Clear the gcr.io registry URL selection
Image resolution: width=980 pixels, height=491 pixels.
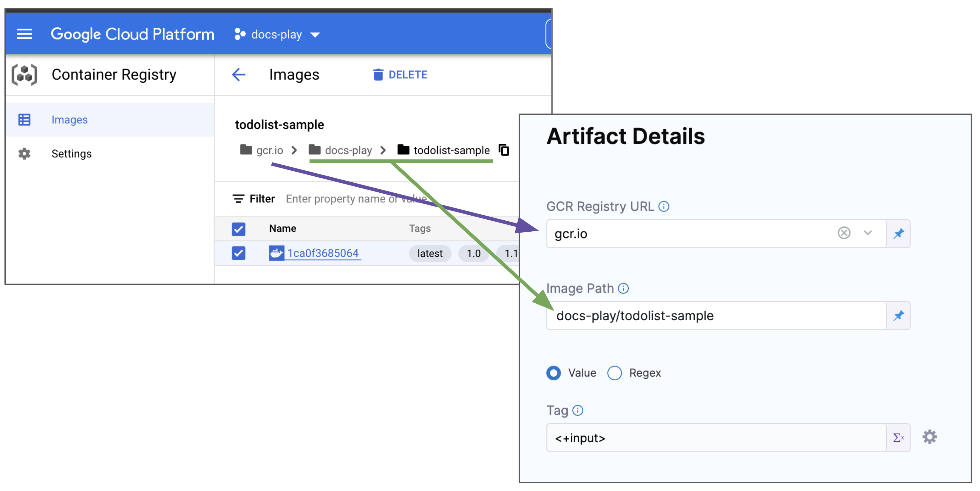pos(844,233)
